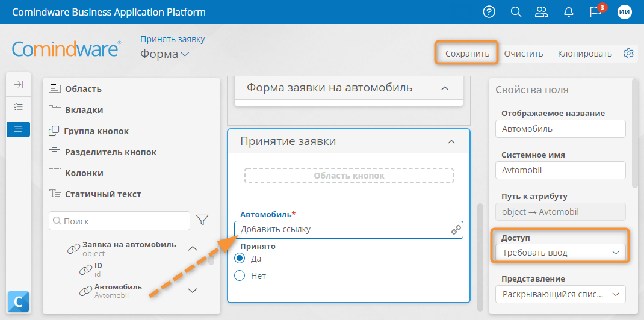644x320 pixels.
Task: Click Добавить ссылку input field
Action: pos(348,230)
